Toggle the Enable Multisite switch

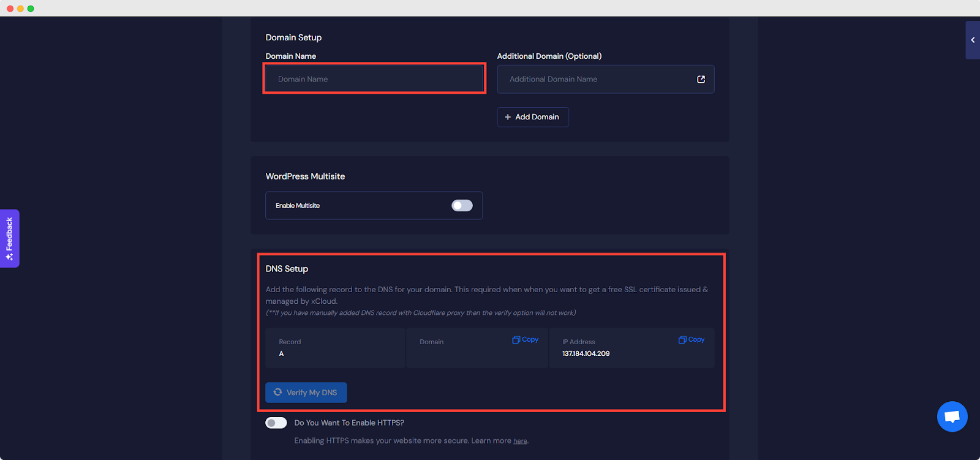[x=462, y=206]
